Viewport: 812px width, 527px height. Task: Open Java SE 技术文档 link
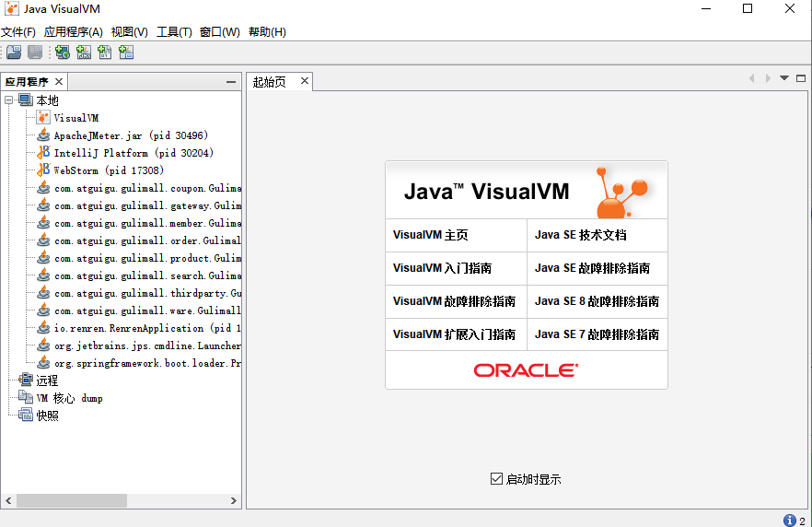pyautogui.click(x=581, y=235)
